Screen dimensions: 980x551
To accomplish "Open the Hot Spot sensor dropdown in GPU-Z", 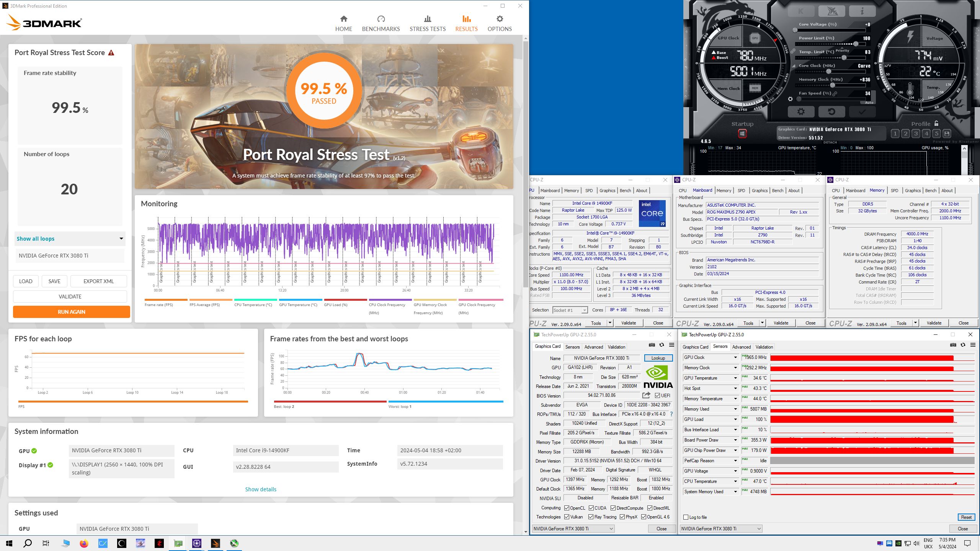I will [x=735, y=388].
